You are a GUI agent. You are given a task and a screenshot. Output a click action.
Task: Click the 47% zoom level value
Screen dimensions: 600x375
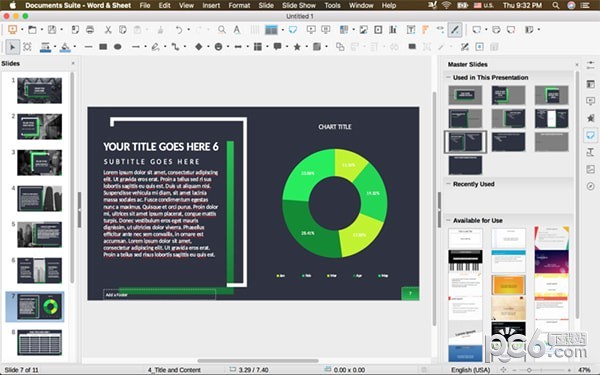click(x=584, y=370)
